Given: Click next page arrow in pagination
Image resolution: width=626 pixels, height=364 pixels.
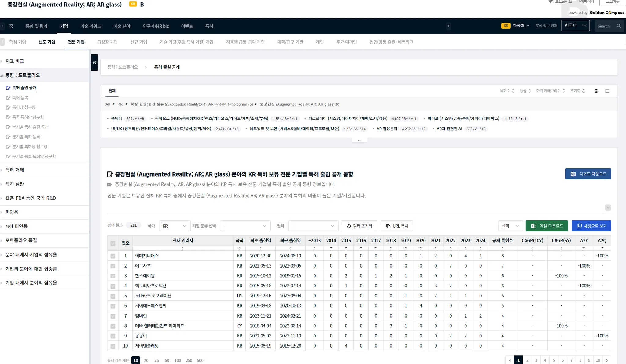Looking at the screenshot, I should (607, 360).
